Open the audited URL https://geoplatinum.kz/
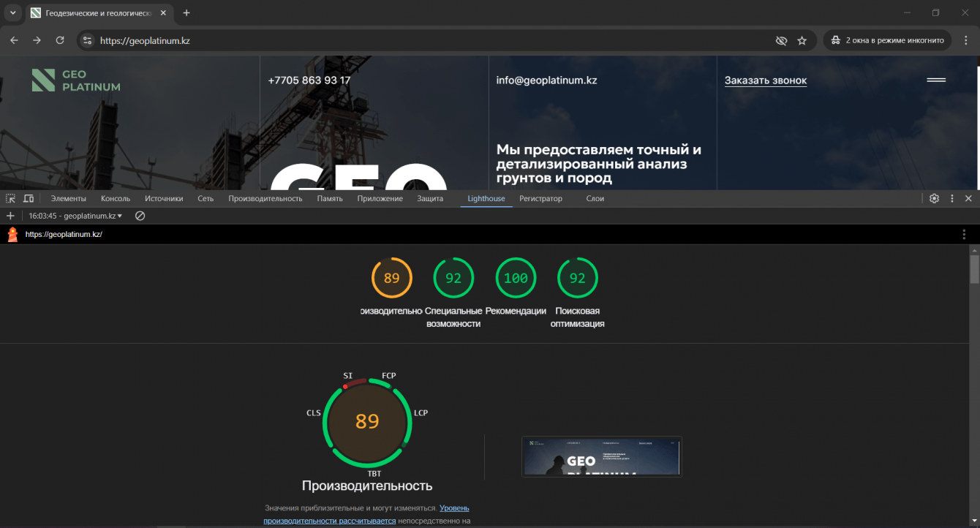 pyautogui.click(x=64, y=234)
